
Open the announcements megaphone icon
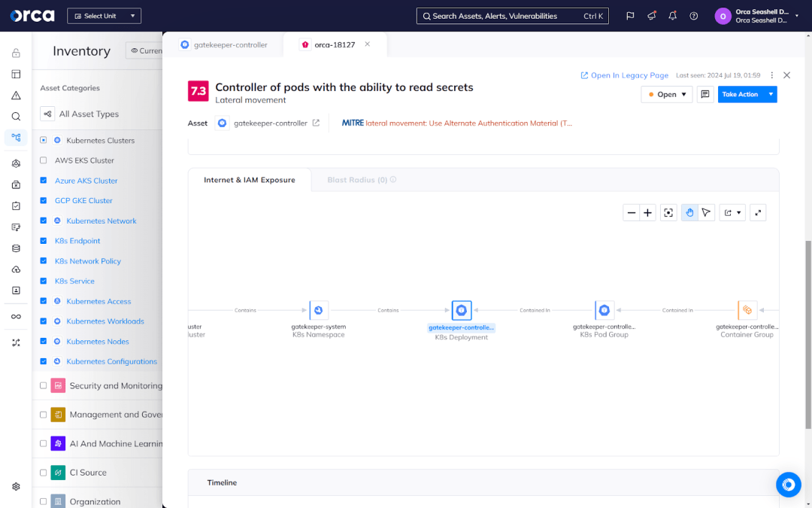click(651, 16)
